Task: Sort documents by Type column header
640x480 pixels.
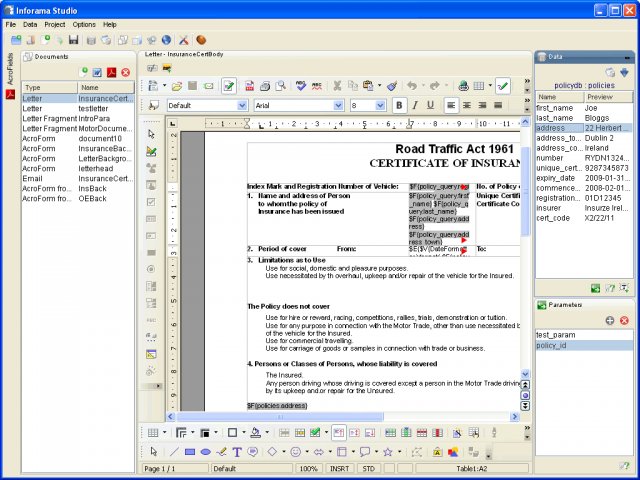Action: pos(50,87)
